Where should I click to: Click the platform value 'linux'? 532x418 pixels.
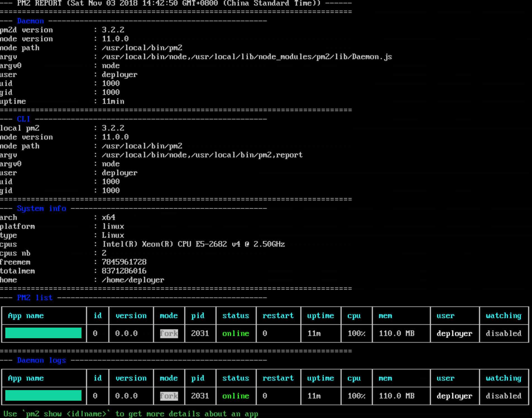point(113,226)
